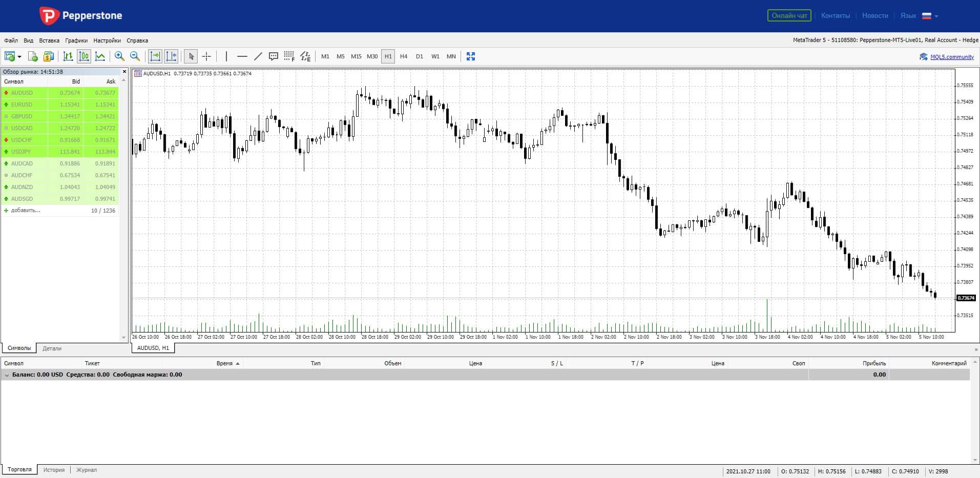Viewport: 980px width, 478px height.
Task: Open the Онлайн чат button
Action: (789, 15)
